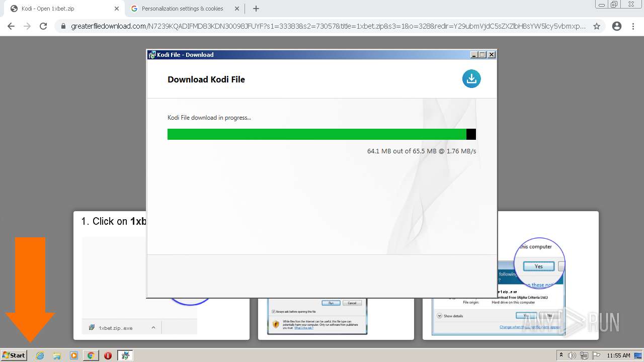Expand Show details in the UAC image
Screen dimensions: 644x362
point(450,316)
